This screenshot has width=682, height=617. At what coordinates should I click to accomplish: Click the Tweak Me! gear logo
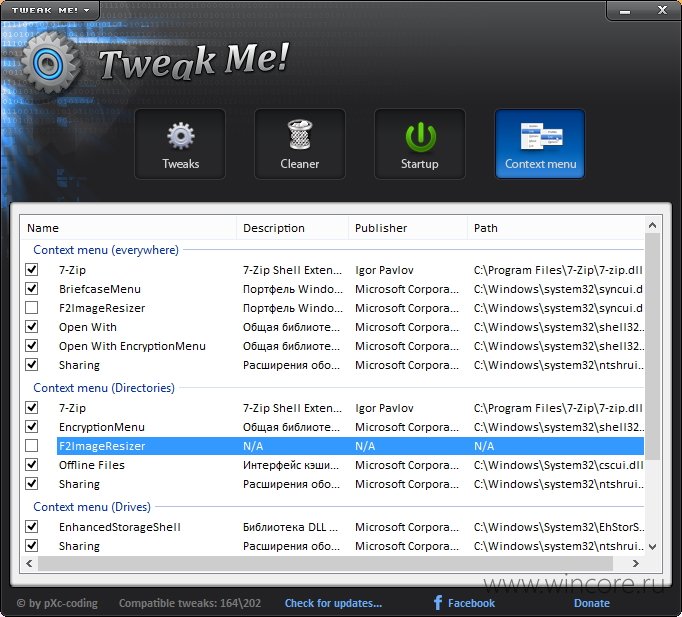[x=50, y=64]
